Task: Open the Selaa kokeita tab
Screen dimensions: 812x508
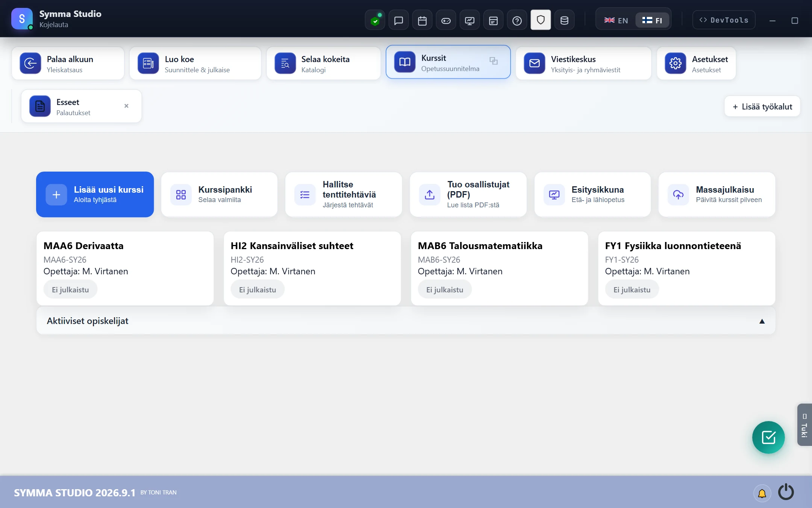Action: point(324,64)
